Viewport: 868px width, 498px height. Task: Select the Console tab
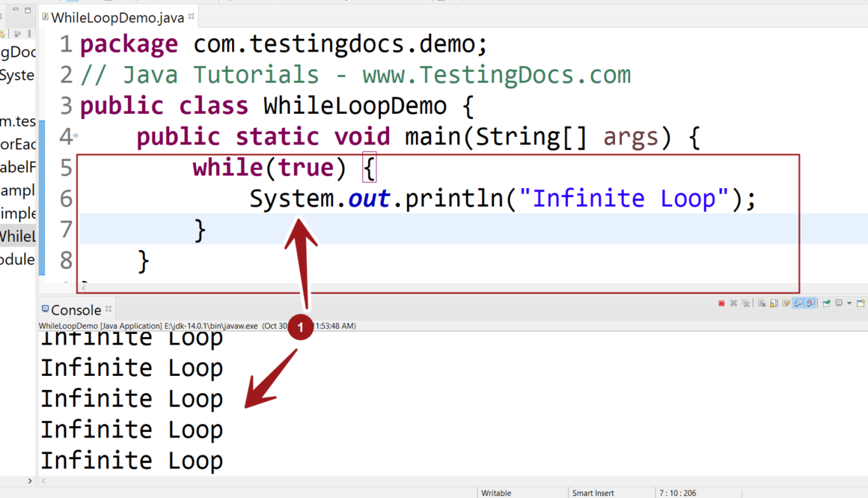click(x=75, y=310)
